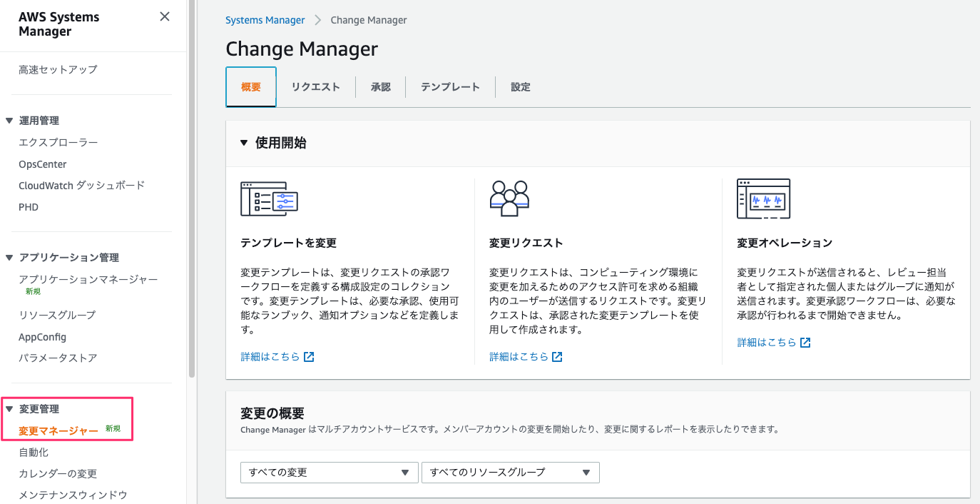
Task: Switch to the リクエスト tab
Action: click(315, 86)
